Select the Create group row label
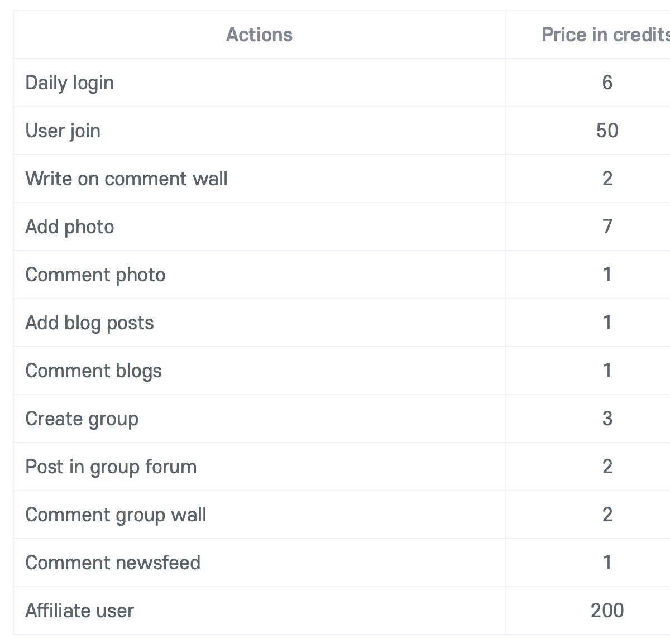The image size is (670, 644). tap(82, 419)
